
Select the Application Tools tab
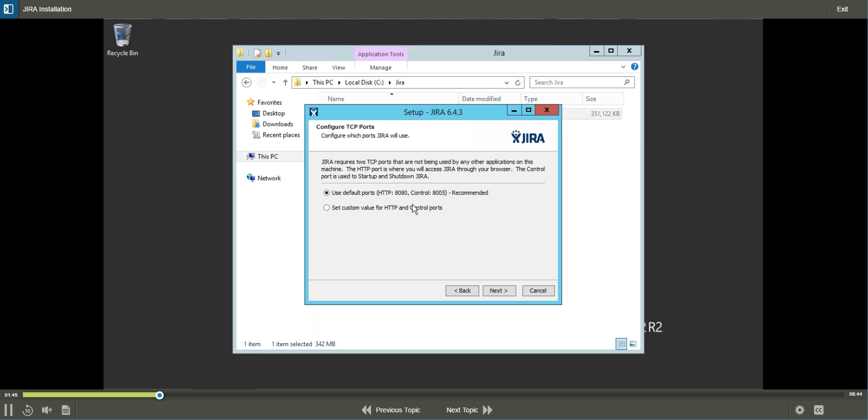point(381,54)
